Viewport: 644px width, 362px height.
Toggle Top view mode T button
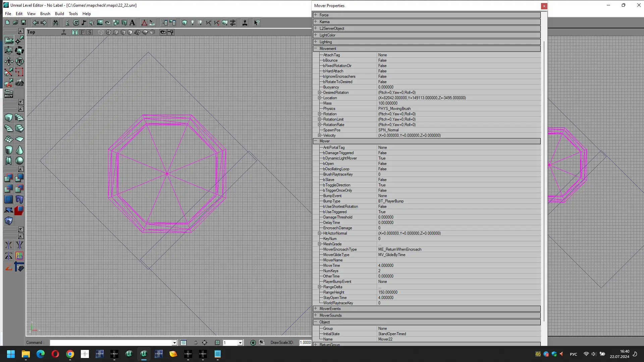[x=75, y=32]
